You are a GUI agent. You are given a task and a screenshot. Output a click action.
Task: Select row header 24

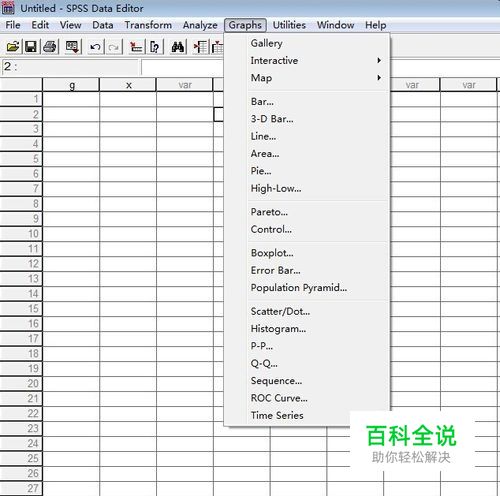coord(21,444)
